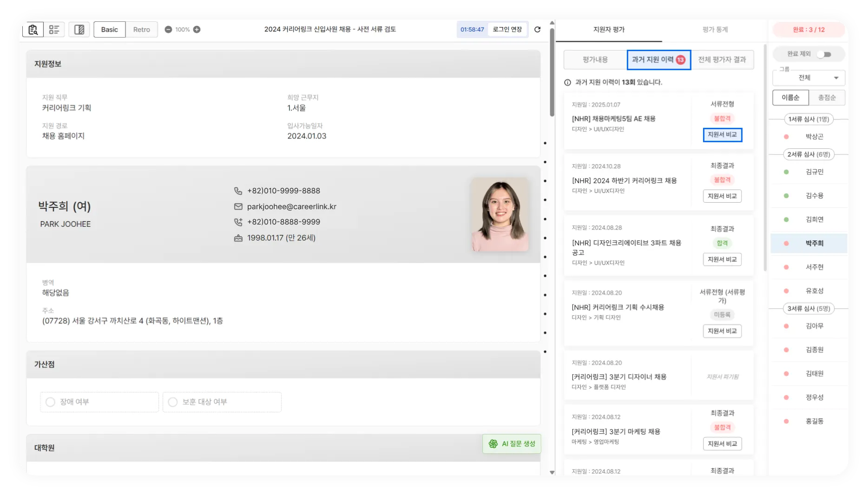The image size is (868, 495).
Task: Toggle the 완료 제외 switch
Action: tap(824, 54)
